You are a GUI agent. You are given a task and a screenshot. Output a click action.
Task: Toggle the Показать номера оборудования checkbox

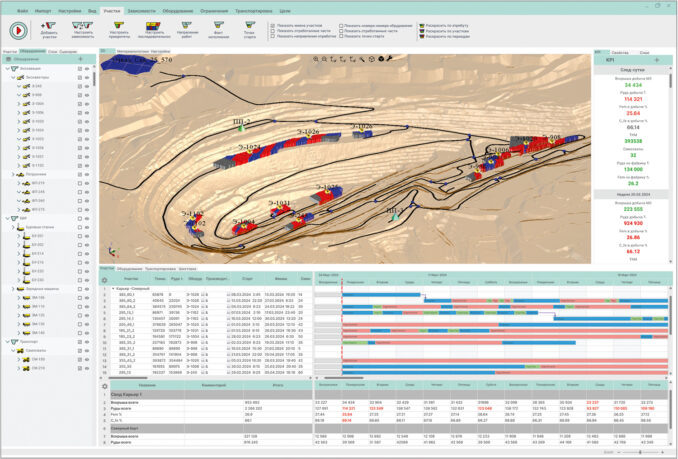pos(341,26)
